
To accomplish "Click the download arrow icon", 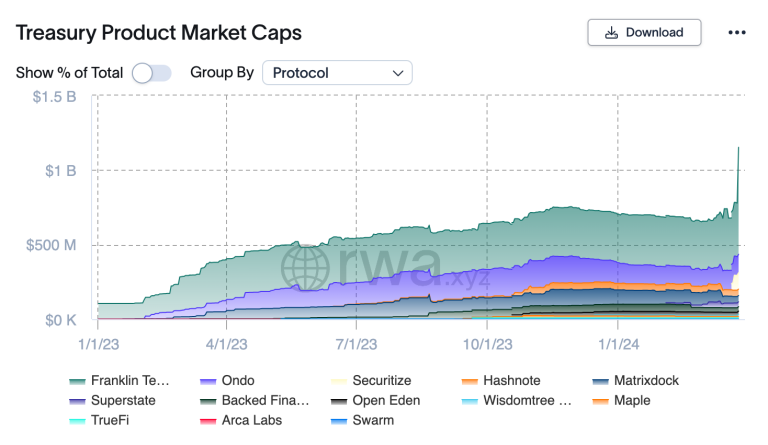I will point(611,32).
